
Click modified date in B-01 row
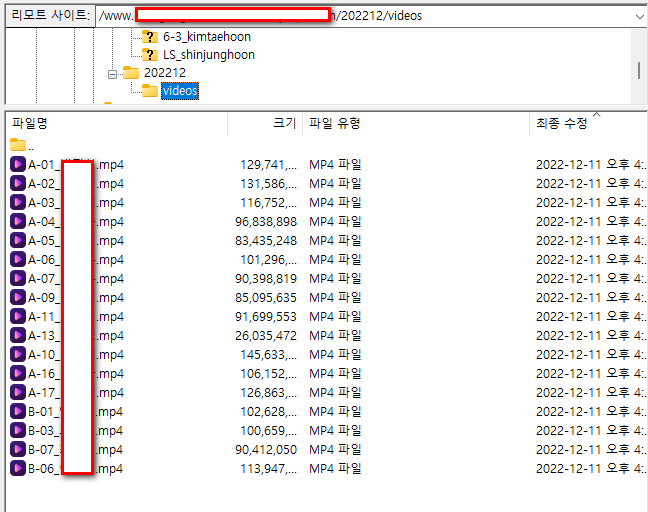(591, 412)
